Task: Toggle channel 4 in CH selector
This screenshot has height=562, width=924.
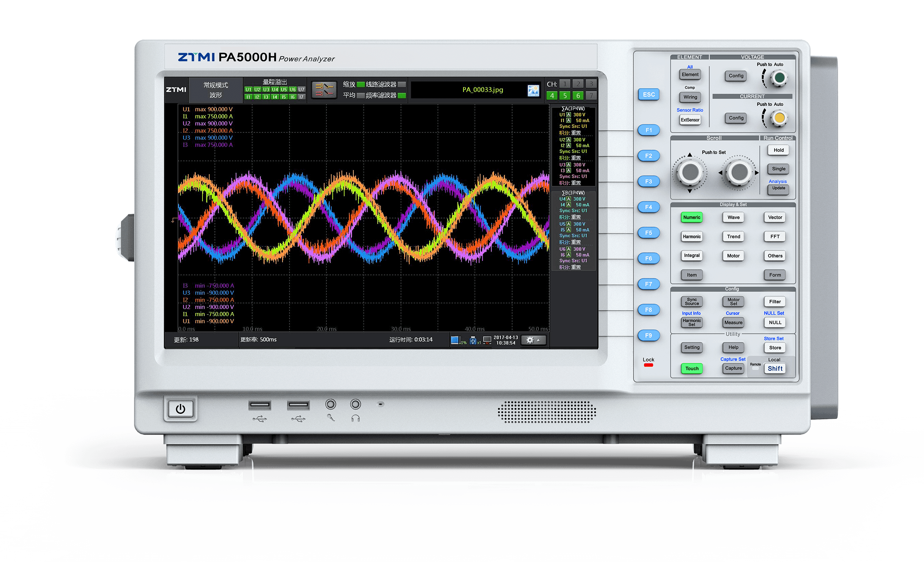Action: pyautogui.click(x=552, y=95)
